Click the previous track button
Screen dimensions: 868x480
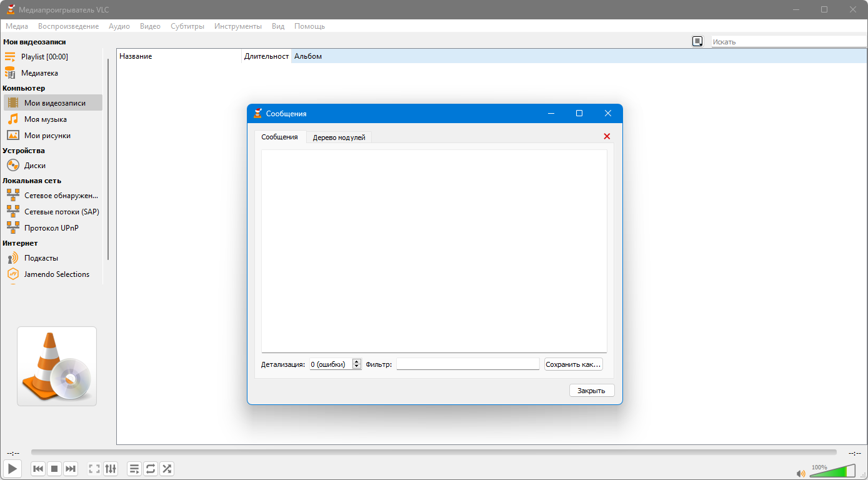click(x=38, y=469)
